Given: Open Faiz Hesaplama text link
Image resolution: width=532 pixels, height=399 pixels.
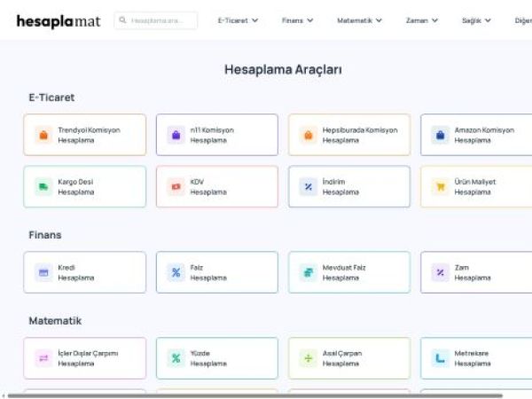Looking at the screenshot, I should point(208,272).
